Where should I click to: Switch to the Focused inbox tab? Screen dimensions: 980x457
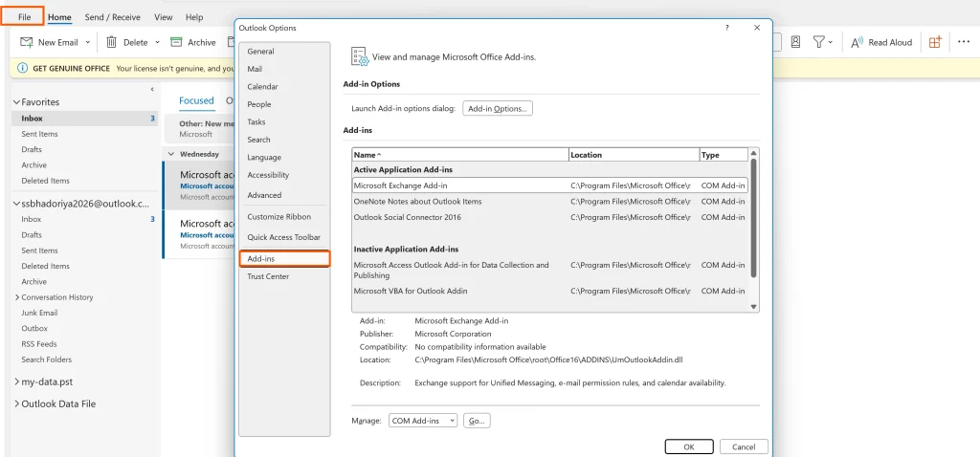pos(196,100)
